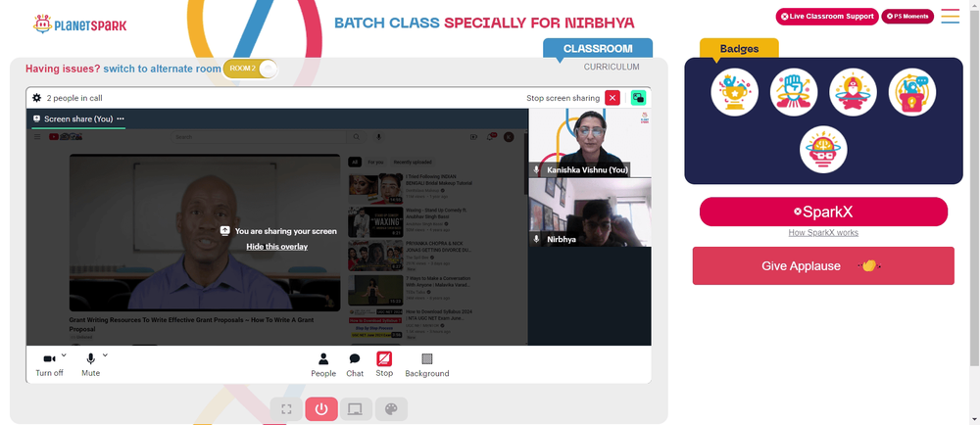
Task: Turn off the camera
Action: click(49, 365)
